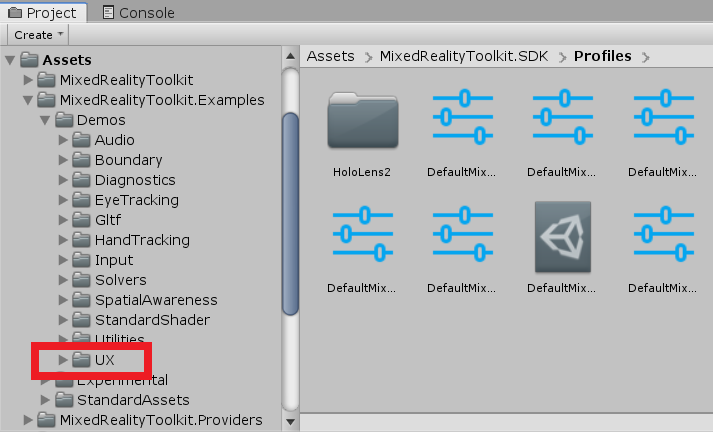Go to Assets in the breadcrumb path
Screen dimensions: 713x432
pyautogui.click(x=331, y=56)
